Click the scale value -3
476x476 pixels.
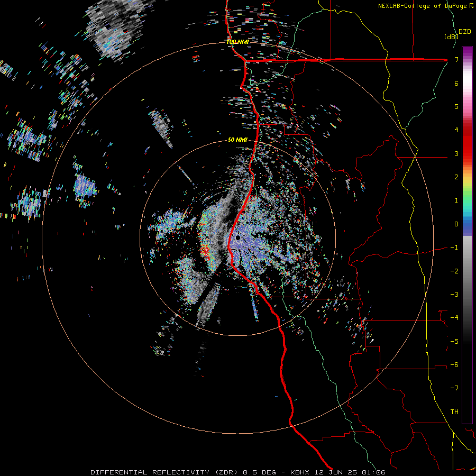454,295
